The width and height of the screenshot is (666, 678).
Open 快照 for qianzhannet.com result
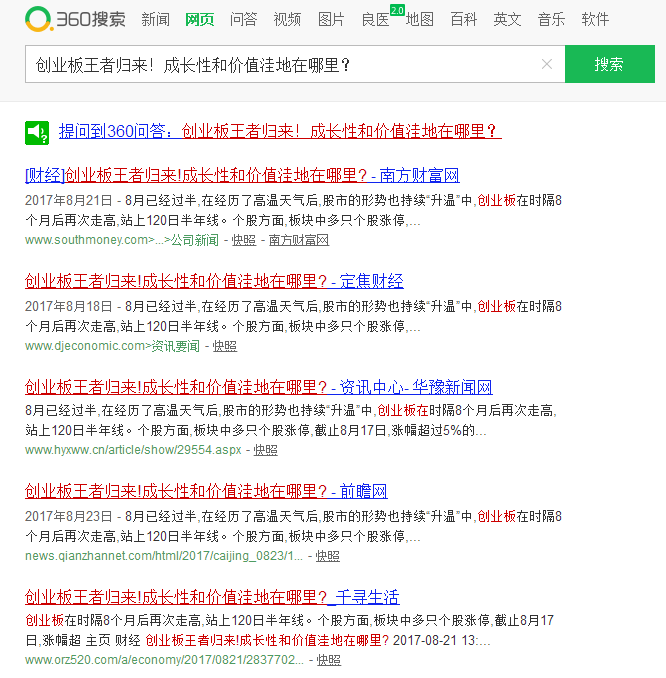[328, 556]
